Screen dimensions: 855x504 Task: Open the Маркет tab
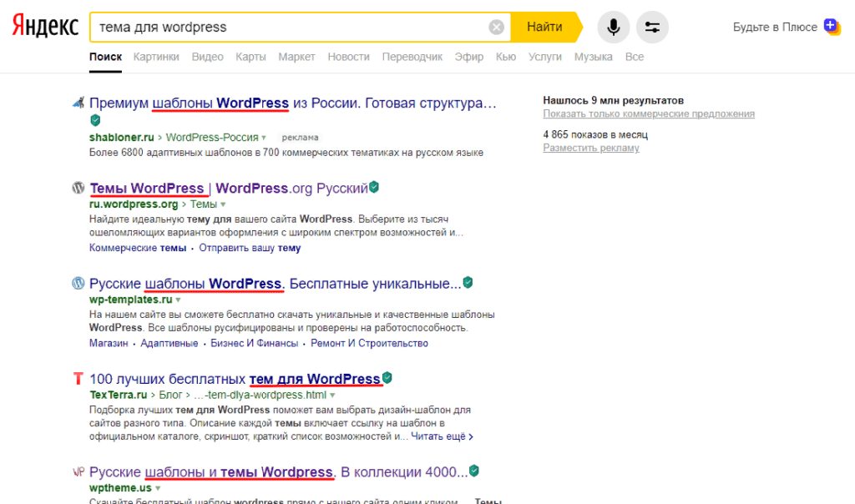coord(296,57)
